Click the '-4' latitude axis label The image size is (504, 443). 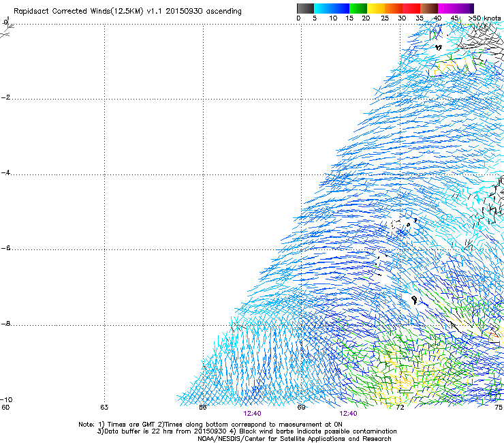click(5, 172)
